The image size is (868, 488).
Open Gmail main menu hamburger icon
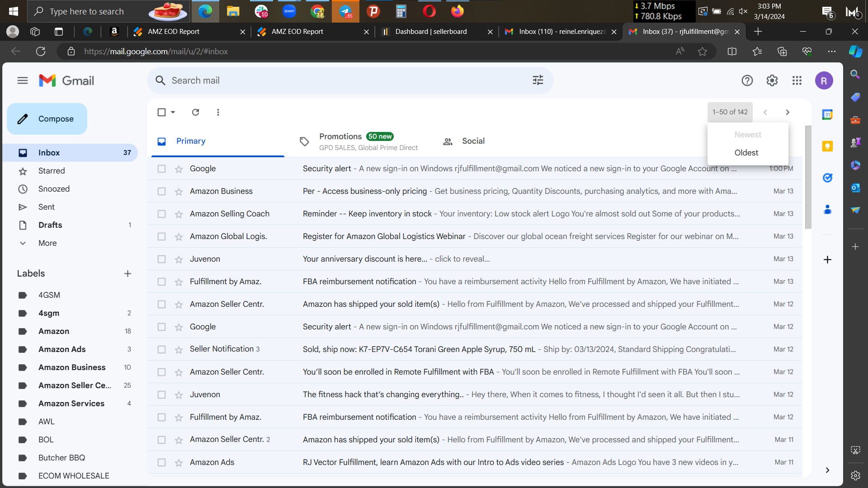23,80
